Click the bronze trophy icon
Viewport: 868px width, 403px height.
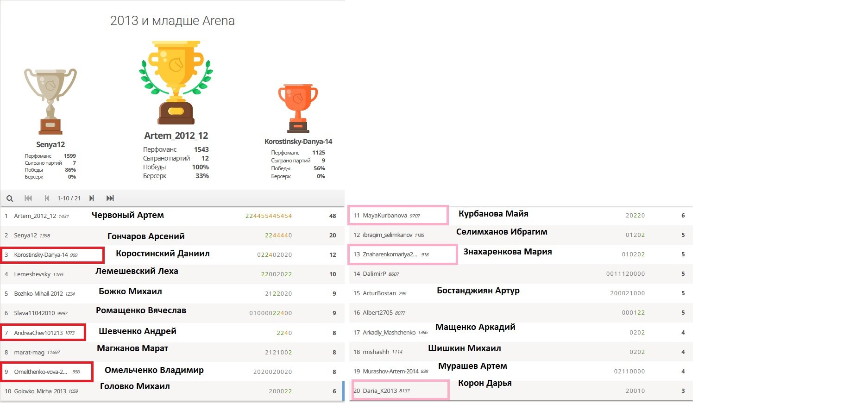coord(298,108)
